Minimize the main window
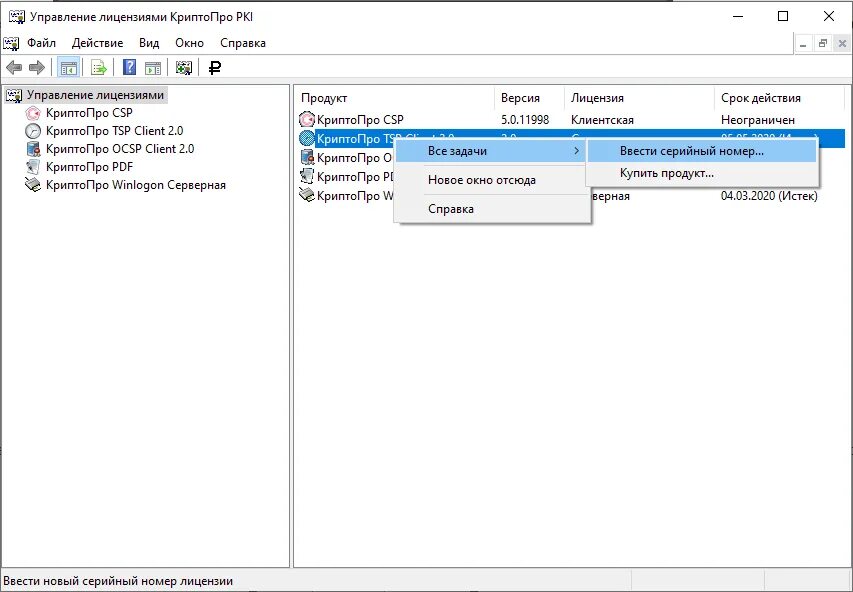 [737, 16]
